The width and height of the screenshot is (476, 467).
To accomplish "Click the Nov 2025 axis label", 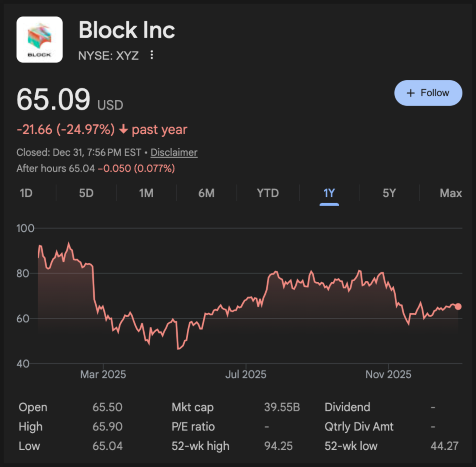I will click(x=388, y=375).
